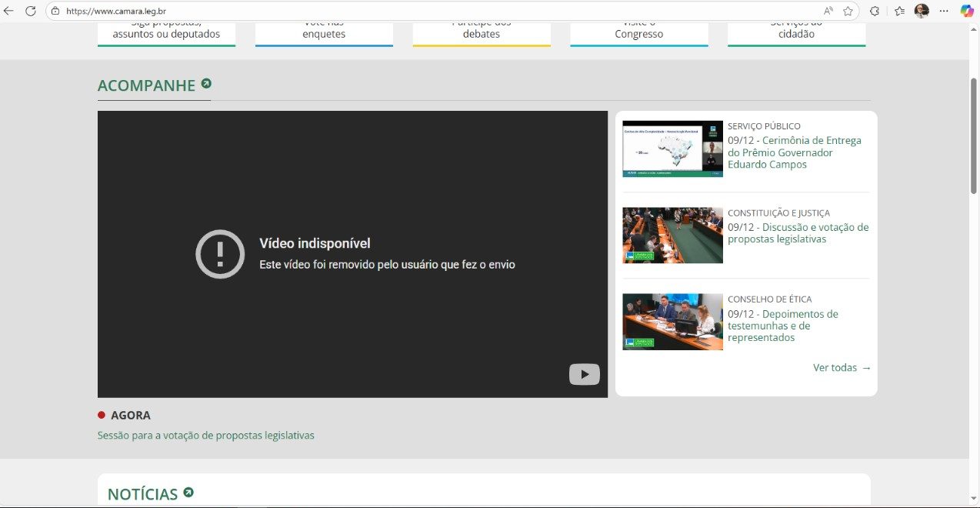
Task: Open 'Ver todas' link
Action: [842, 368]
